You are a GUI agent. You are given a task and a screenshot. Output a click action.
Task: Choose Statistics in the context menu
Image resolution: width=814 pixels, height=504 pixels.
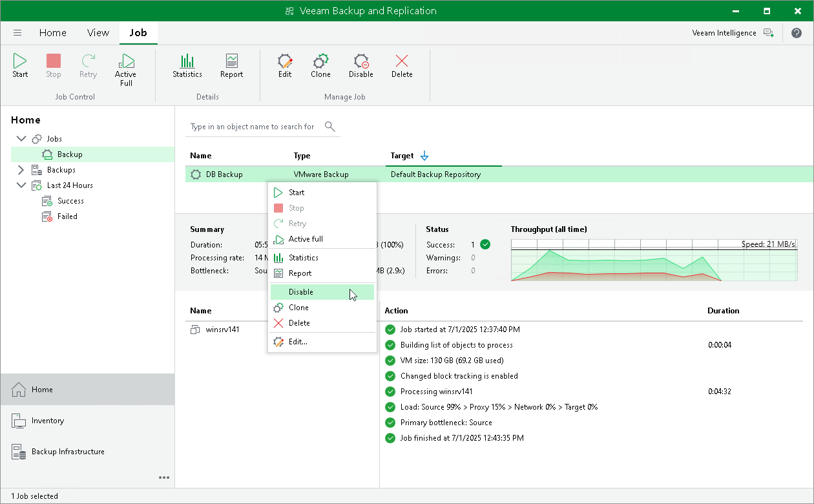[x=322, y=258]
